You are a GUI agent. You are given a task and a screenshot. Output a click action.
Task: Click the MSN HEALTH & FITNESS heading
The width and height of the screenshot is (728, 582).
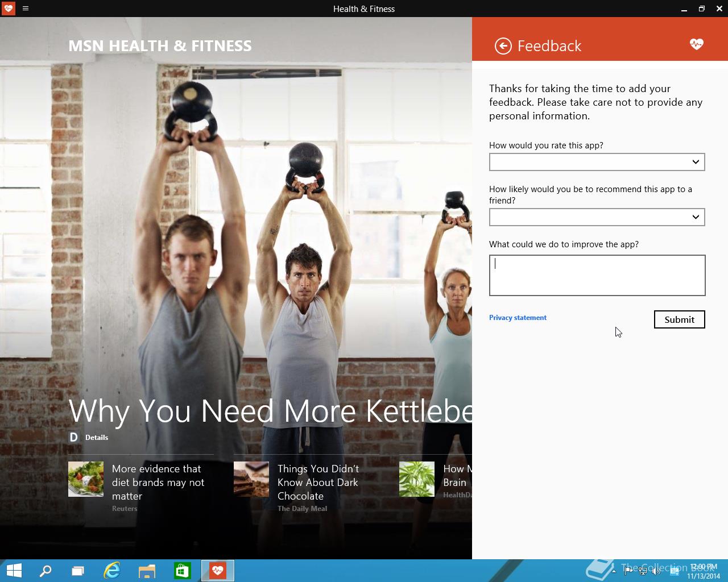[160, 46]
